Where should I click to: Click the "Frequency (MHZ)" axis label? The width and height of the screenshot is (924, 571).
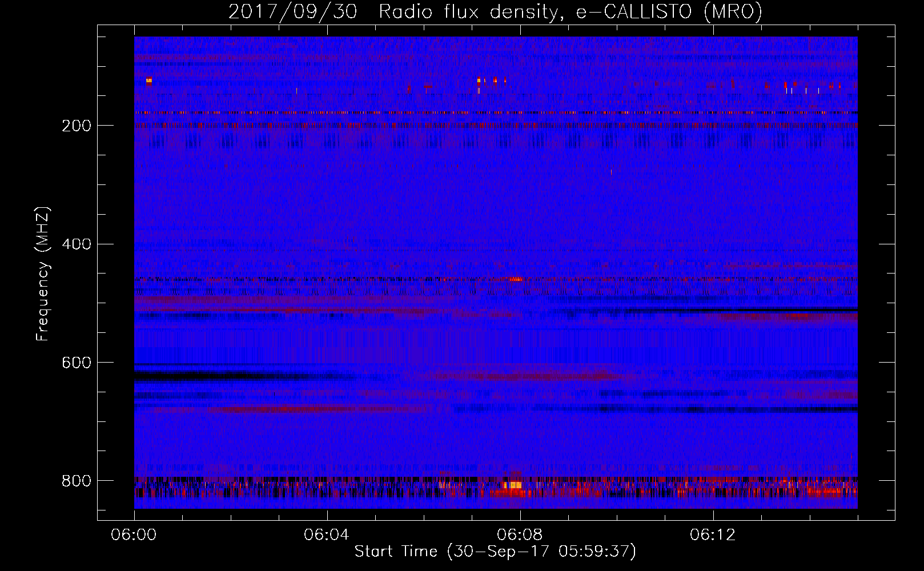tap(43, 274)
